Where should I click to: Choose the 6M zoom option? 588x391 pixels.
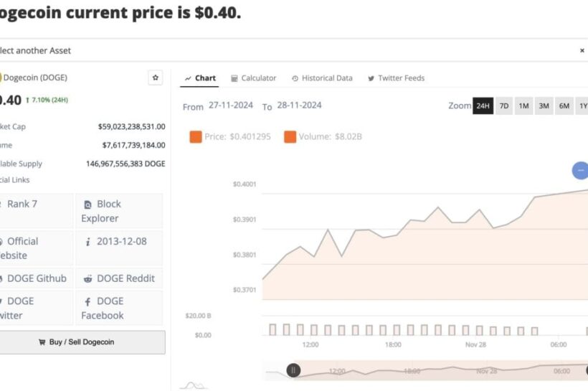[564, 105]
